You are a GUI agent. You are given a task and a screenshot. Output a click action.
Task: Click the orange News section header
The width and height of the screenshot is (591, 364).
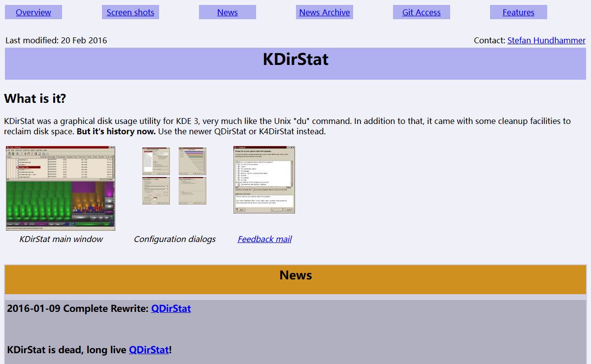click(x=295, y=279)
